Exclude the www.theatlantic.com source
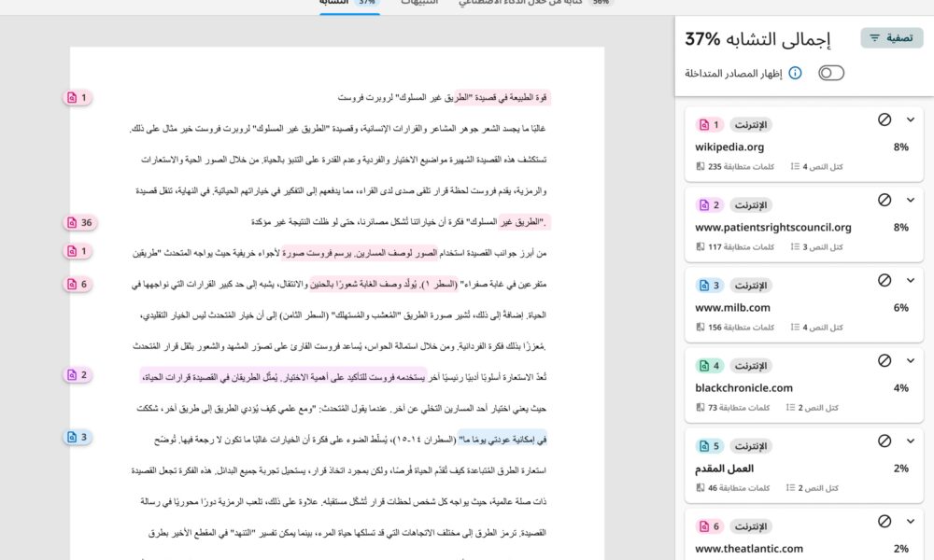 [x=884, y=522]
